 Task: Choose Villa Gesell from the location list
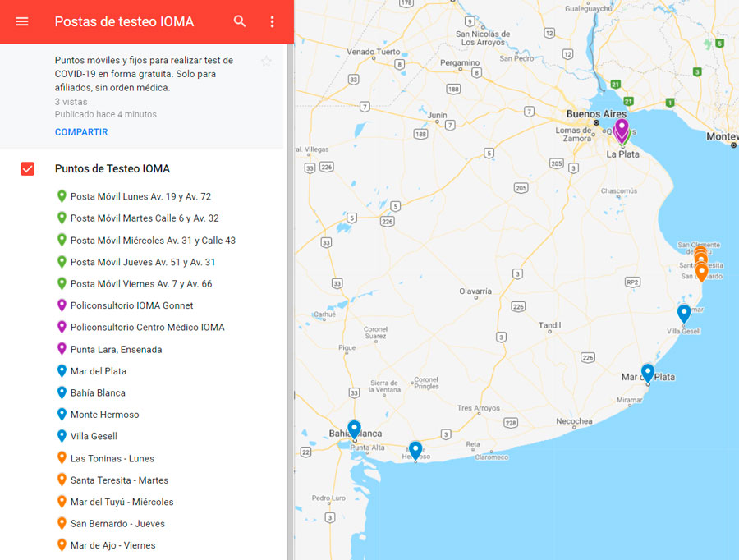94,436
